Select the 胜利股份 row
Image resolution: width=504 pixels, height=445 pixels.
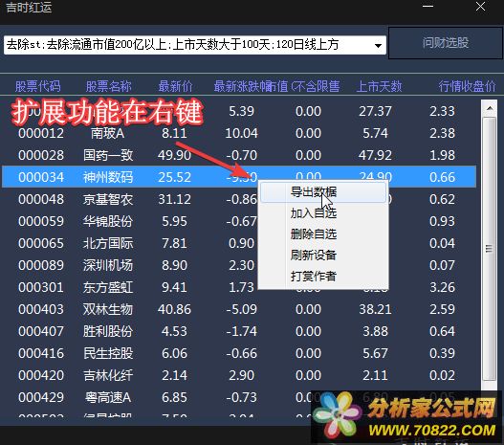(x=239, y=331)
